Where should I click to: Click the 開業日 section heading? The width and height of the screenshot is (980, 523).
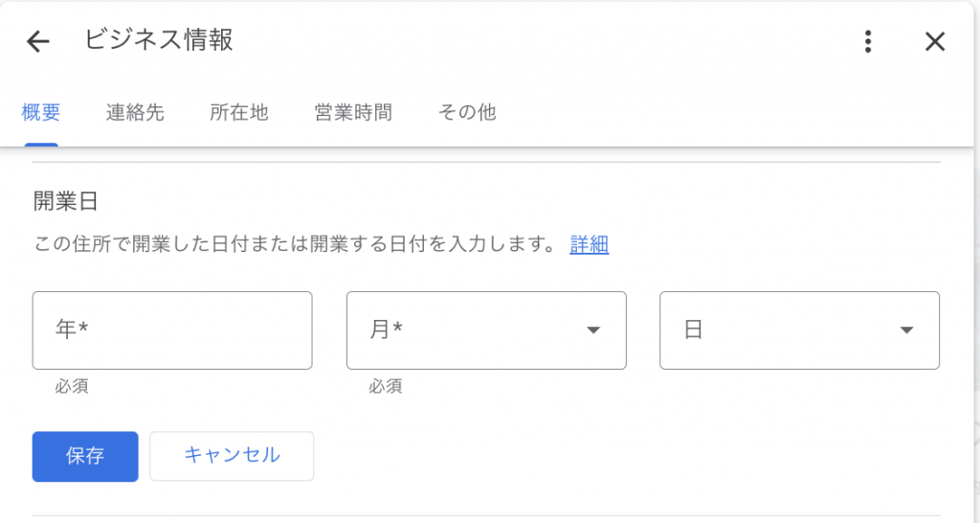(66, 201)
